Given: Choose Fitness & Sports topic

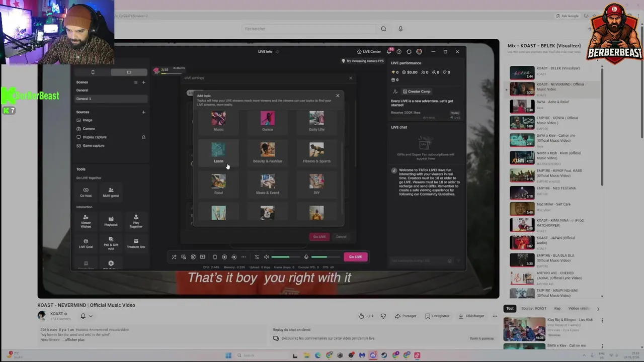Looking at the screenshot, I should pos(316,153).
